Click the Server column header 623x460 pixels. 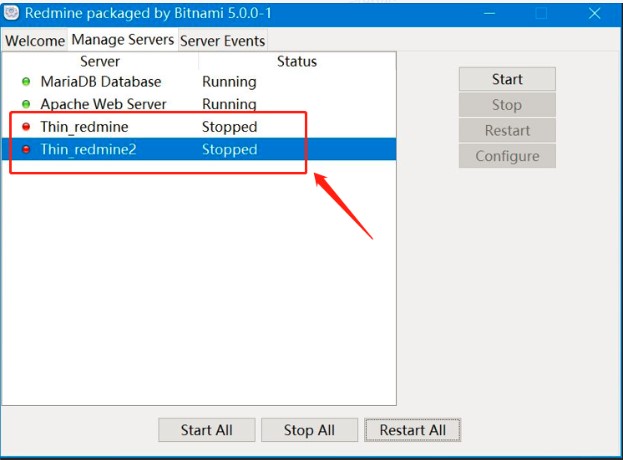tap(100, 62)
